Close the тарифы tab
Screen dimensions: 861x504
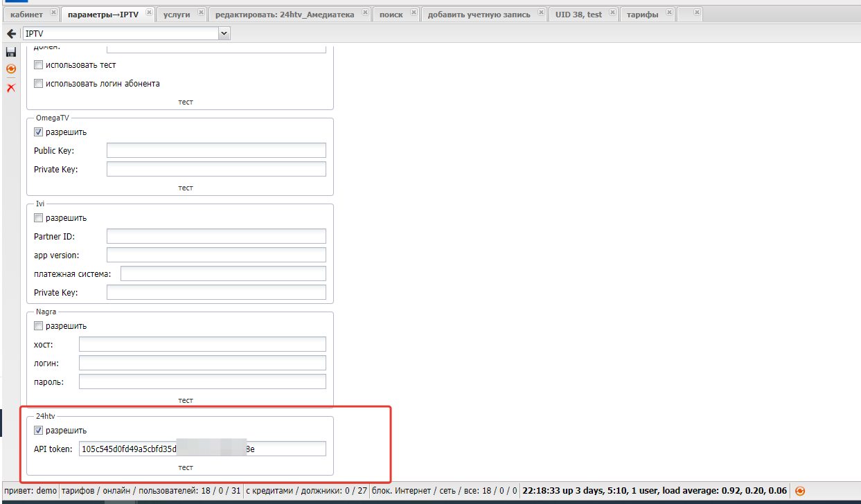pos(669,13)
